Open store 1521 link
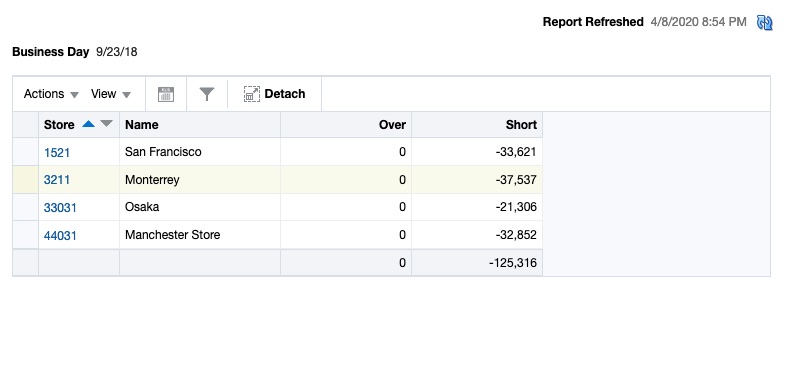The height and width of the screenshot is (381, 789). click(x=57, y=153)
